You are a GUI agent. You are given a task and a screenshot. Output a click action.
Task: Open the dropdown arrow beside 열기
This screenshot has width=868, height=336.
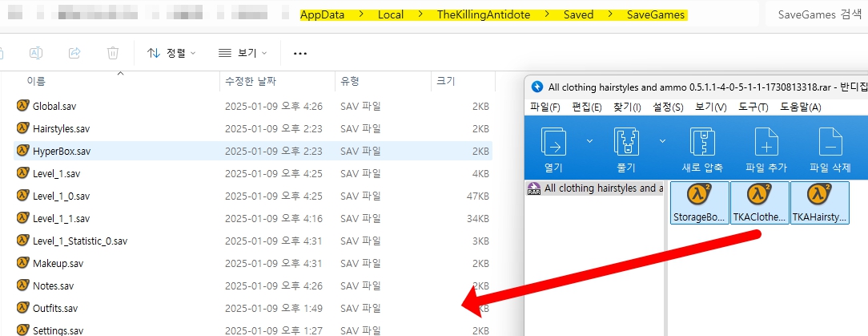click(x=589, y=141)
